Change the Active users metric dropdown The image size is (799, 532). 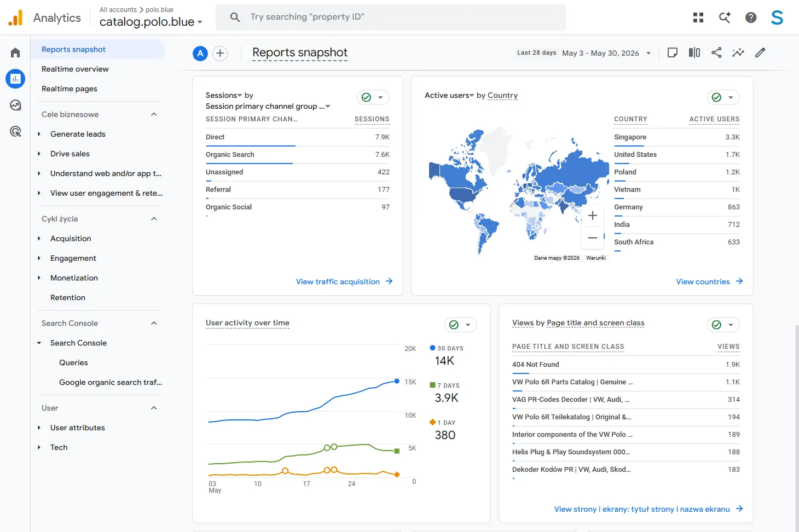click(x=449, y=95)
